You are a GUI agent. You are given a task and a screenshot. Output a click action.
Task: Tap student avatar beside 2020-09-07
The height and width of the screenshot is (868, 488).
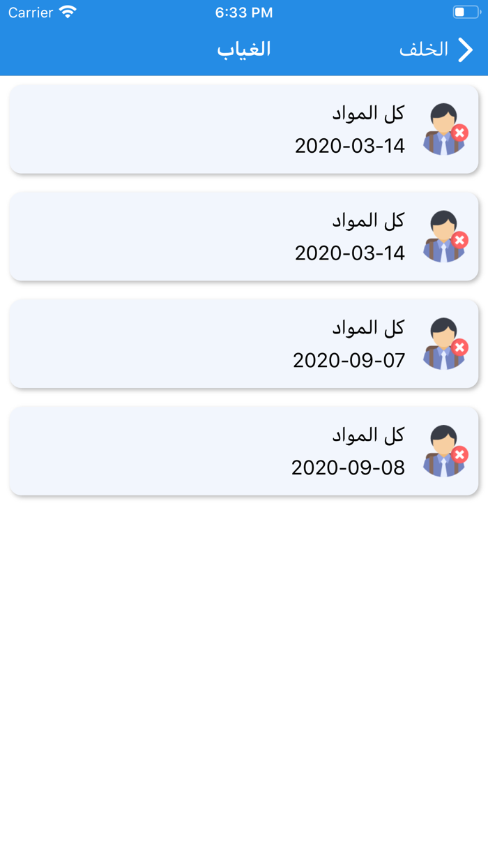pos(443,344)
